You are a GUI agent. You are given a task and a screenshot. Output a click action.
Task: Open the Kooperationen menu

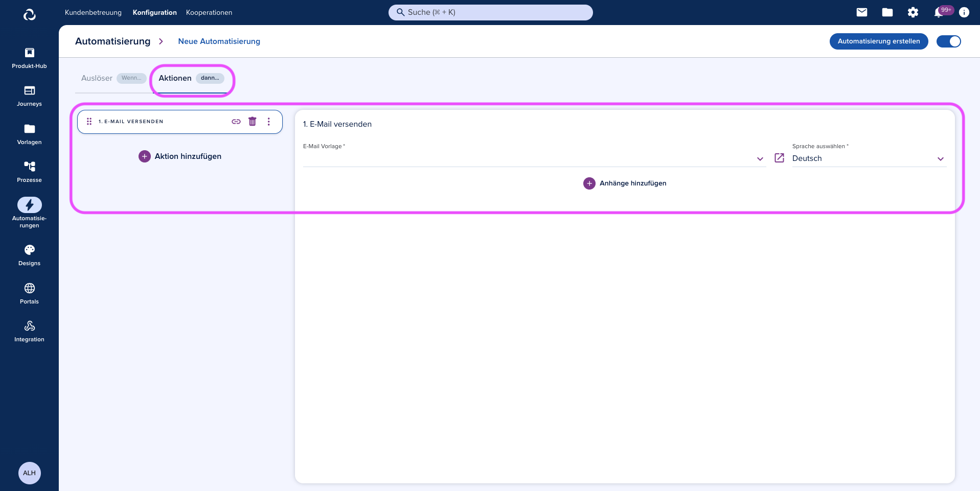tap(209, 12)
